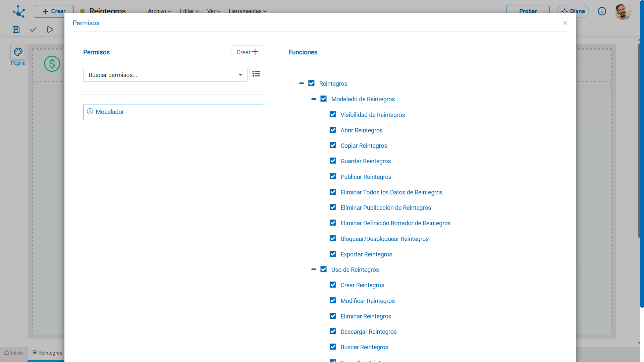The width and height of the screenshot is (644, 362).
Task: Click the save disk icon in toolbar
Action: click(x=16, y=29)
